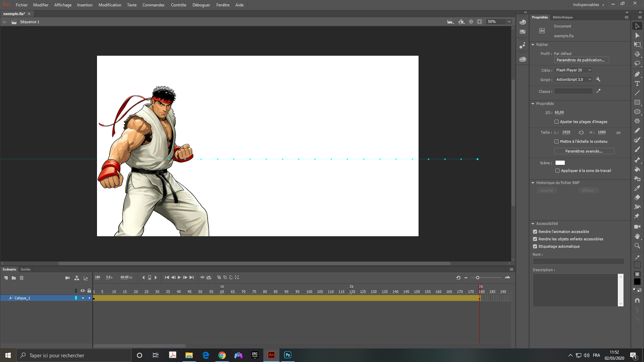The width and height of the screenshot is (644, 362).
Task: Click the delete layer trash icon
Action: [x=22, y=278]
